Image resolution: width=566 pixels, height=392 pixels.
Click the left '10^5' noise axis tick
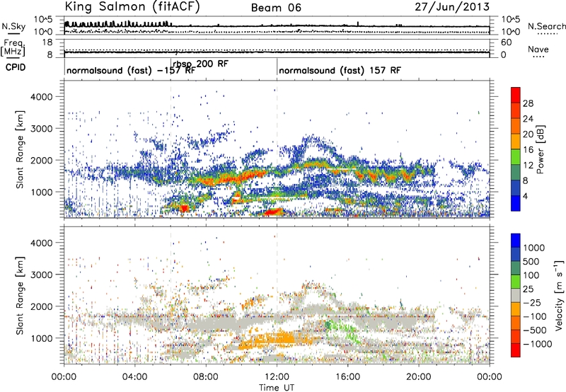[43, 20]
